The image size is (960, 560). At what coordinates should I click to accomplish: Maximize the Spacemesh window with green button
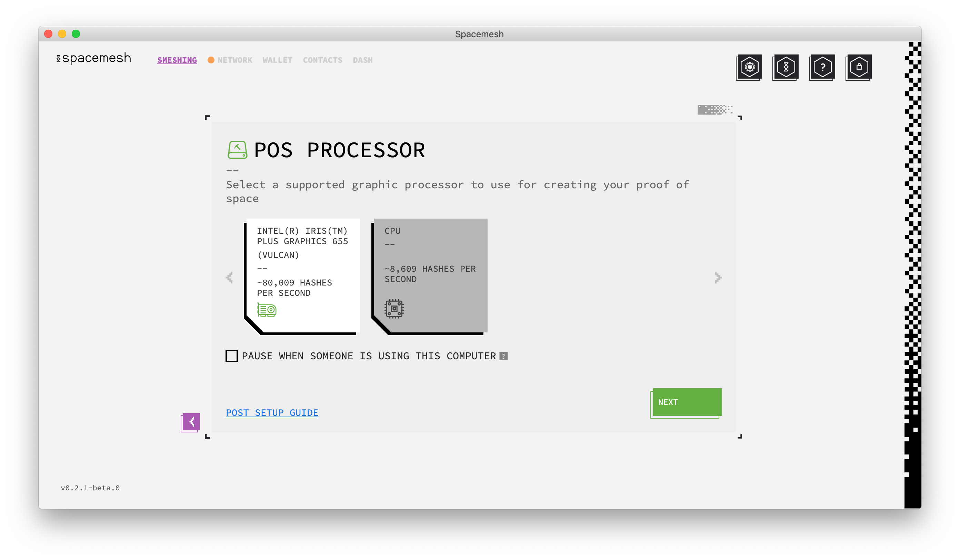click(x=76, y=34)
